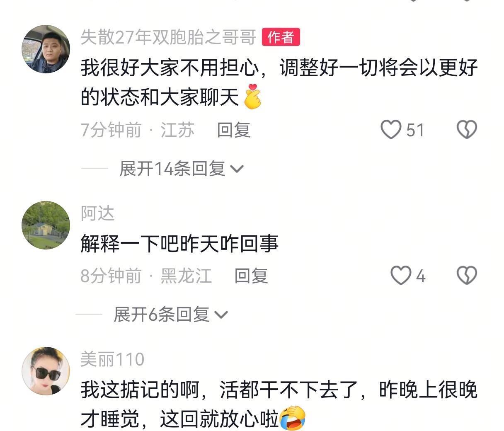Image resolution: width=504 pixels, height=431 pixels.
Task: Reply to 阿达's comment from 黑龙江
Action: 251,276
